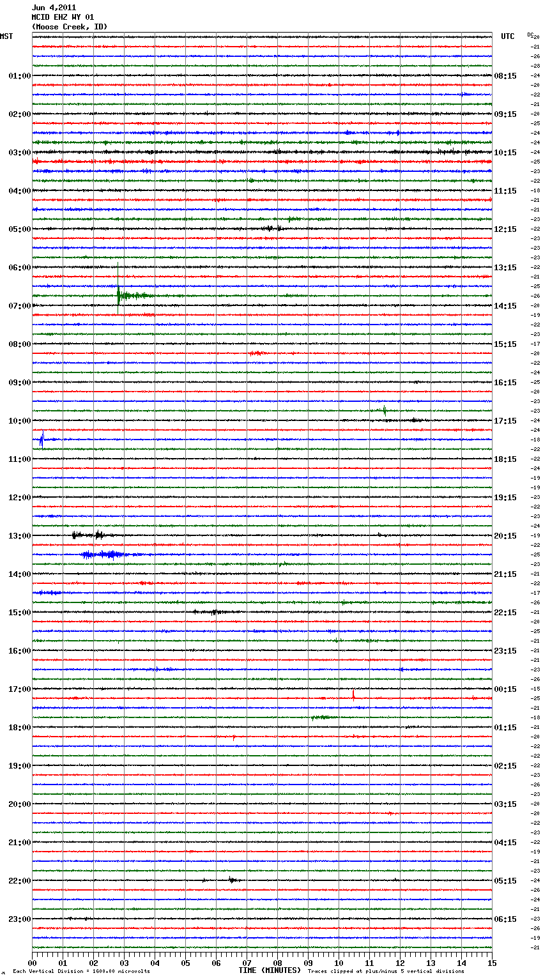The height and width of the screenshot is (980, 543).
Task: Click the "TIME (MINUTES)" axis title
Action: (x=270, y=970)
